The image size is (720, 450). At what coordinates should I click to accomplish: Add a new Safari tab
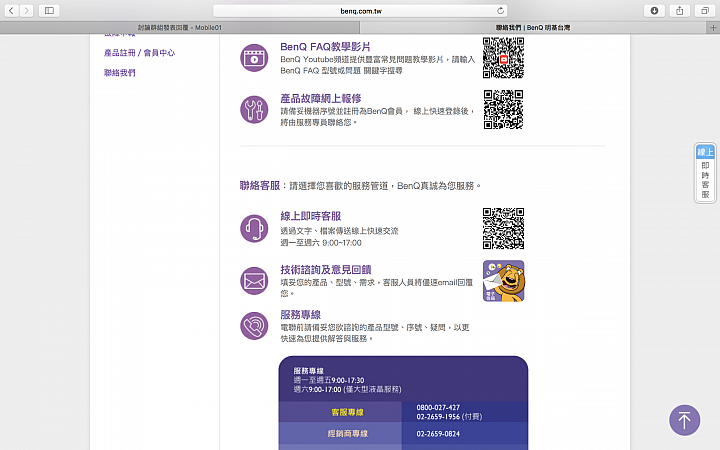tap(713, 28)
